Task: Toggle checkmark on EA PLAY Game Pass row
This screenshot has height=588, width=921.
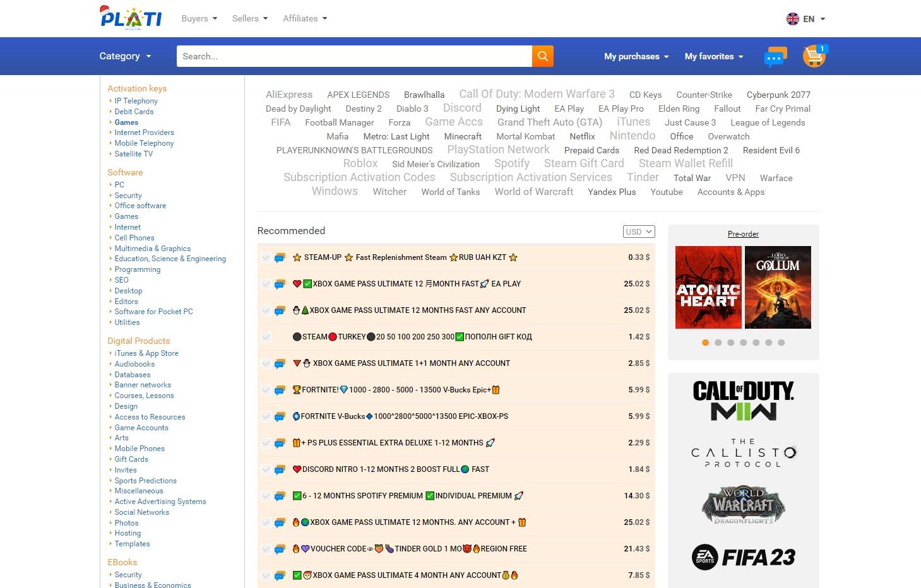Action: pos(266,284)
